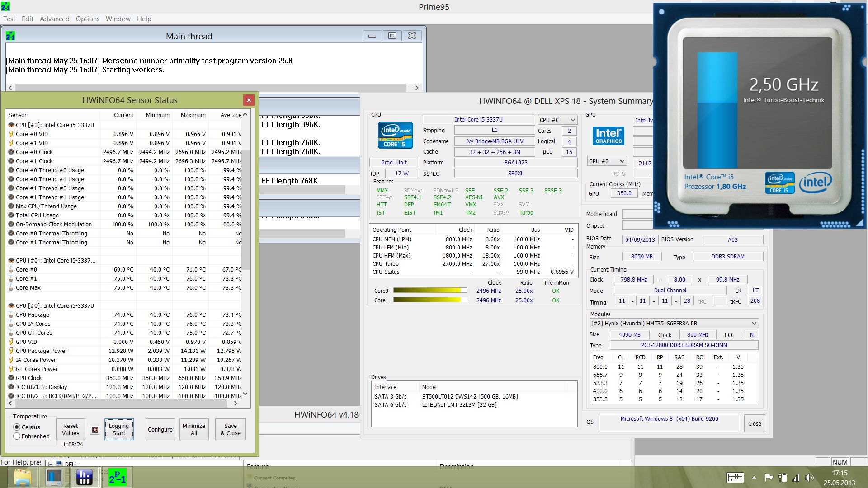This screenshot has width=868, height=488.
Task: Click the chip icon of first CPU i5-3337U group
Action: click(x=11, y=125)
